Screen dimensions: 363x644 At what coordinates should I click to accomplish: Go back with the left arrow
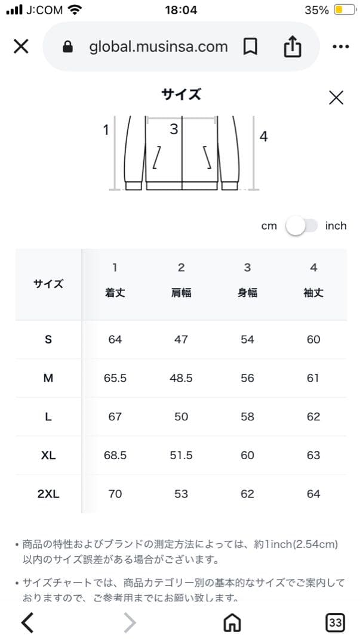(x=27, y=623)
